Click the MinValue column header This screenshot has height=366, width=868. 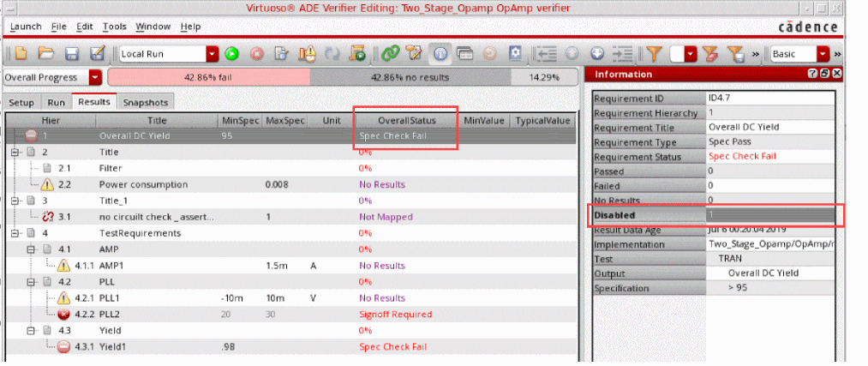click(484, 120)
